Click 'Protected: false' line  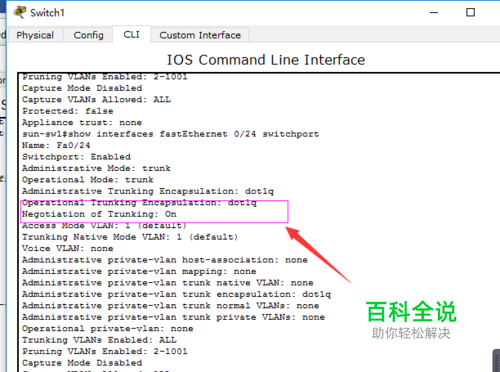68,111
